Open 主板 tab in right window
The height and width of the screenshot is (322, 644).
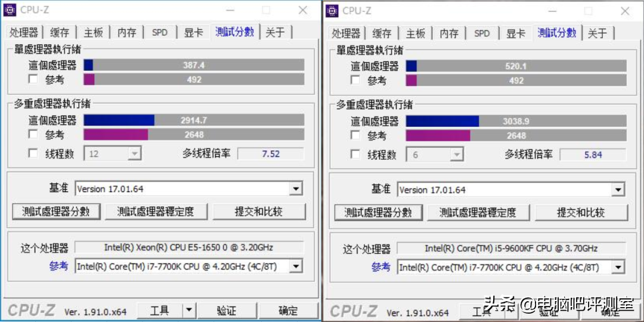(x=416, y=33)
